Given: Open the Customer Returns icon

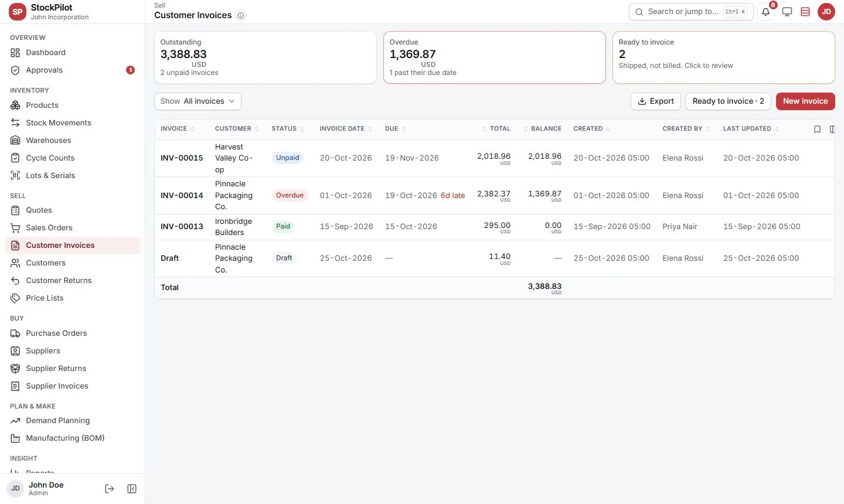Looking at the screenshot, I should pos(15,281).
